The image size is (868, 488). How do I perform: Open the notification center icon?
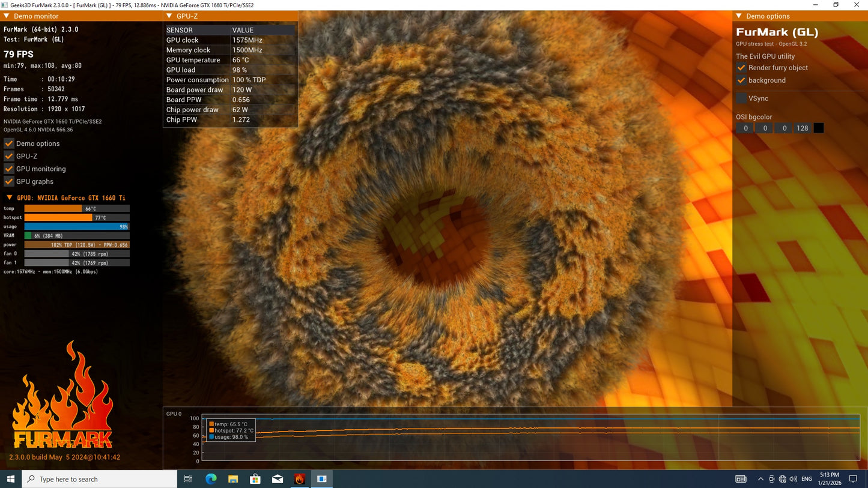click(x=853, y=479)
